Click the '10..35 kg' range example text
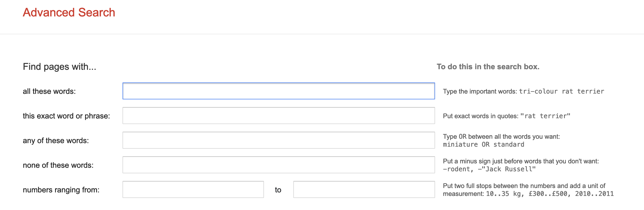This screenshot has width=644, height=210. click(503, 194)
